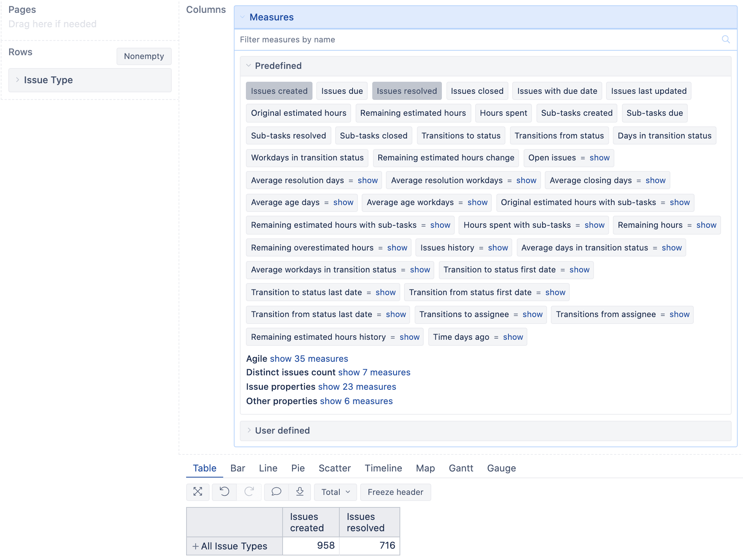Expand the table to fullscreen

[x=198, y=492]
